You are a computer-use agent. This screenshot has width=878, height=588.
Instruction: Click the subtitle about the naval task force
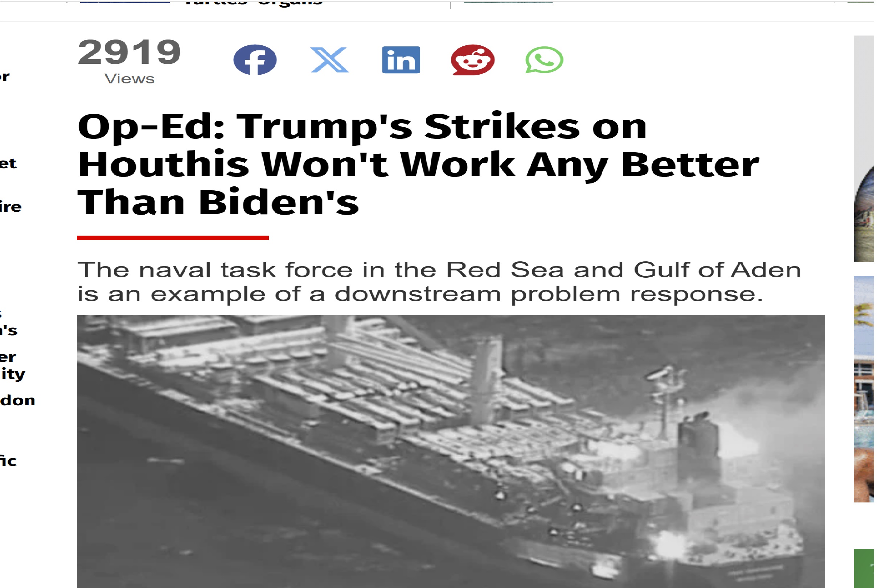(x=439, y=282)
